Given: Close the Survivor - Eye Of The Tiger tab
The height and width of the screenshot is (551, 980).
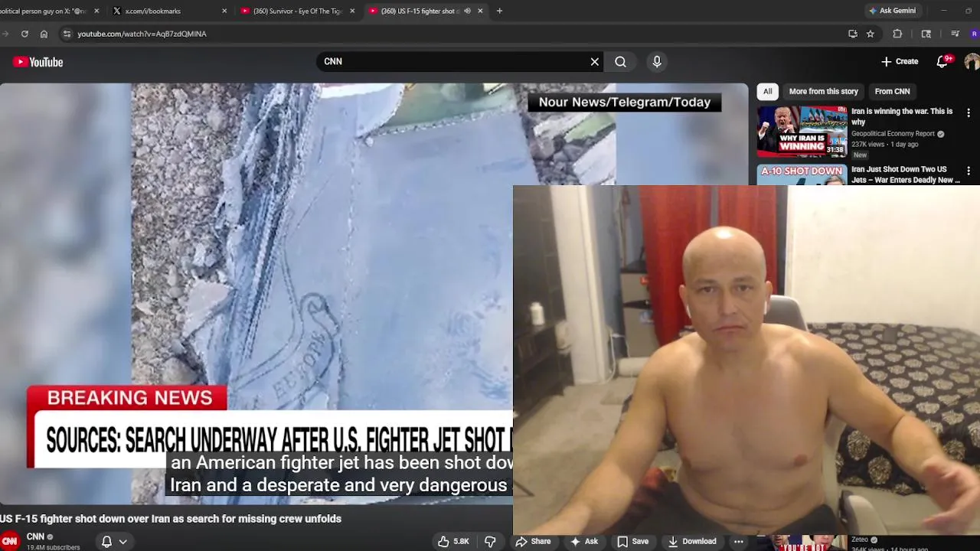Looking at the screenshot, I should coord(352,11).
